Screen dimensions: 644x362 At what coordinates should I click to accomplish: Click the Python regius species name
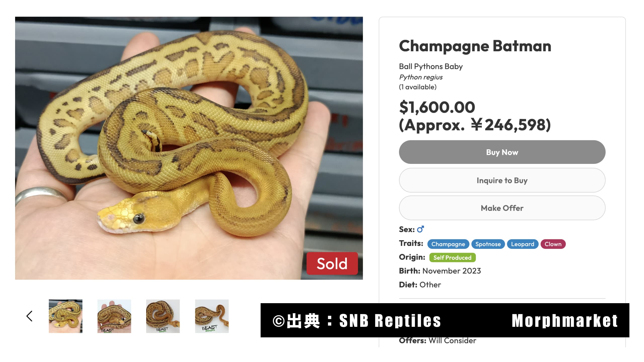tap(421, 77)
